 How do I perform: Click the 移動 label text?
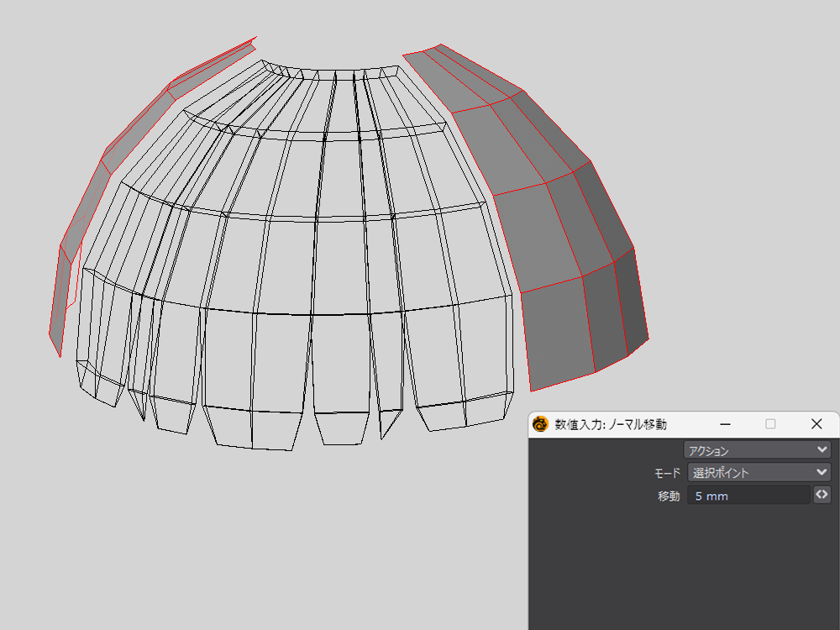pyautogui.click(x=669, y=496)
